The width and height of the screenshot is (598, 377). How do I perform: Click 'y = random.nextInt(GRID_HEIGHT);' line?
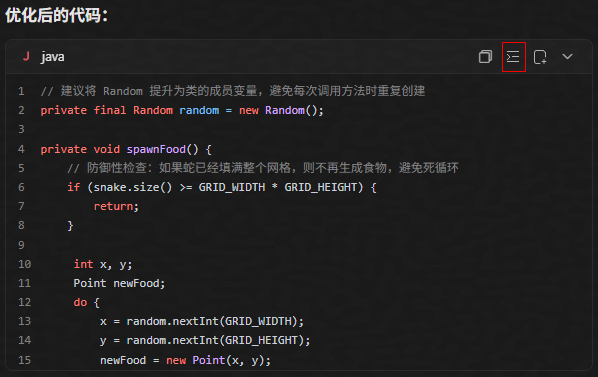[x=205, y=340]
